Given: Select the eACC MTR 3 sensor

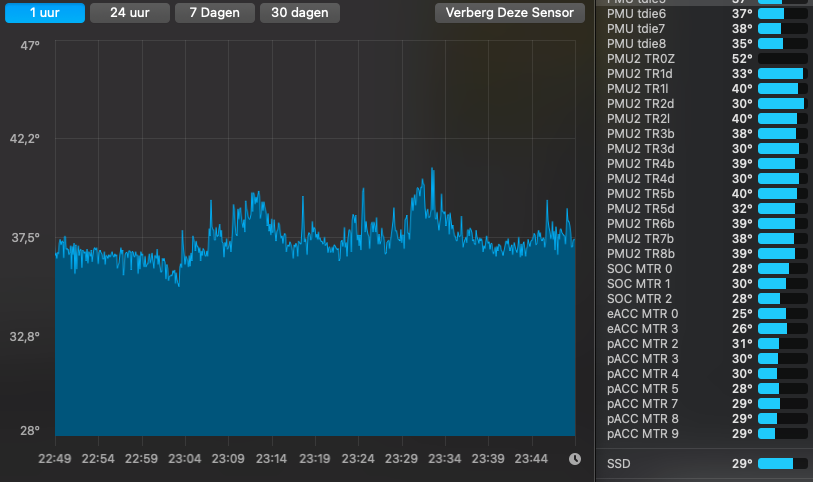Looking at the screenshot, I should point(642,329).
